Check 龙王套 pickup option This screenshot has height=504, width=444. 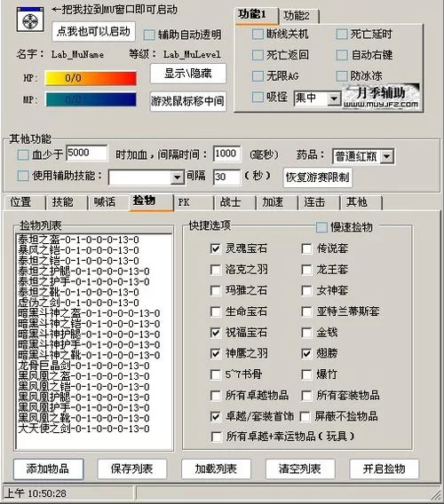click(306, 270)
